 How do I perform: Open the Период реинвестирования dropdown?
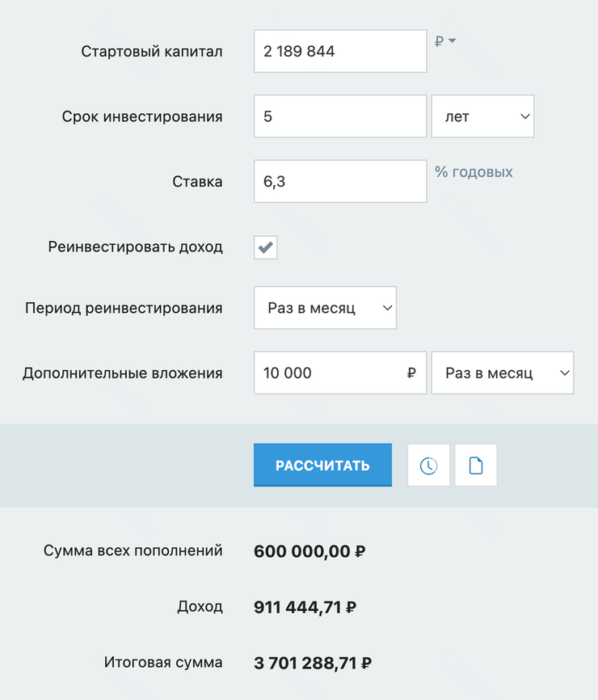tap(325, 308)
